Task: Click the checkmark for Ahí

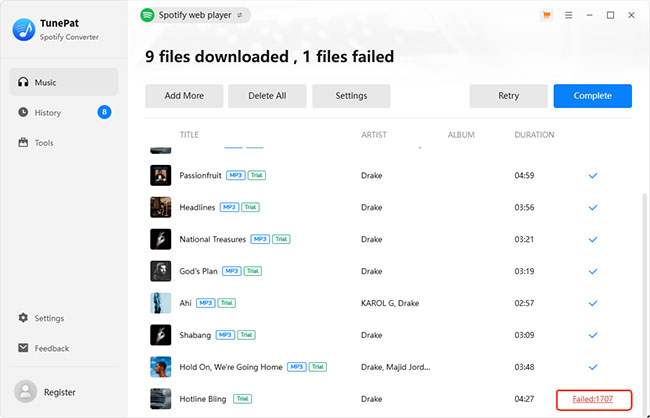Action: point(593,303)
